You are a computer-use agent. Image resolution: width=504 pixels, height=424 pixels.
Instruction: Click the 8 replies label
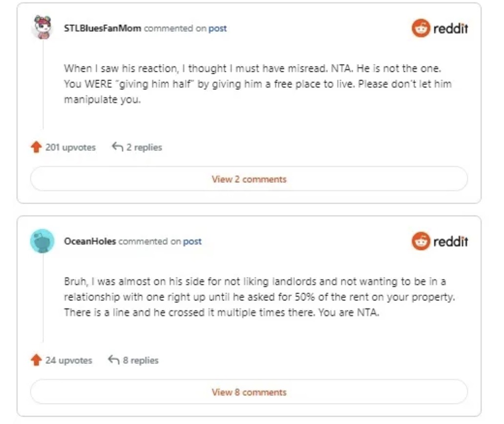141,360
